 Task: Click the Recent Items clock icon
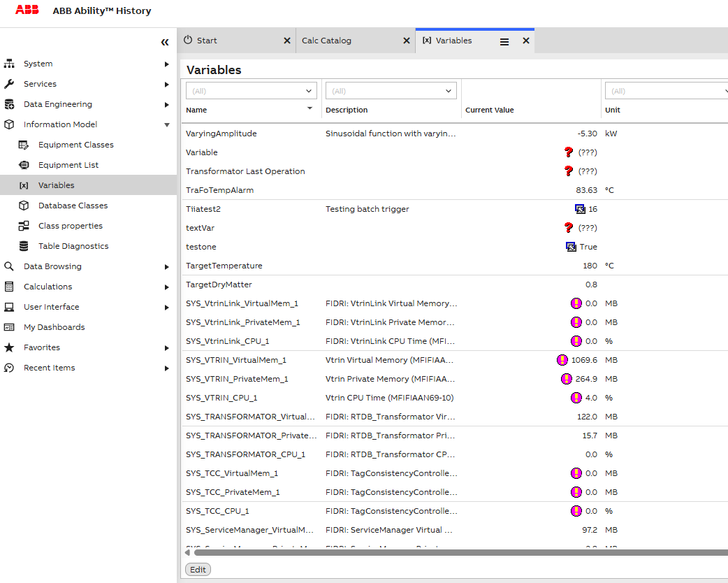(9, 368)
